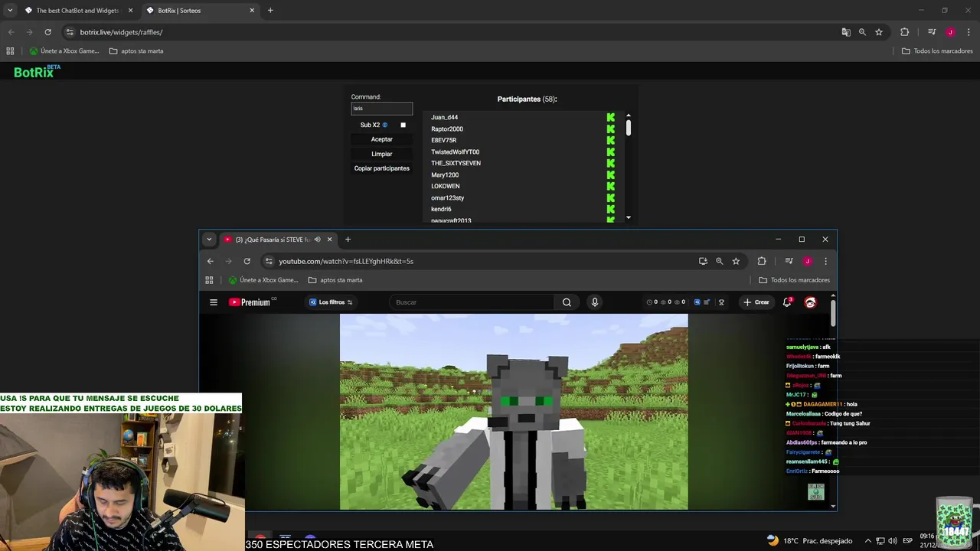This screenshot has width=980, height=551.
Task: Open Únete a Xbox Game bookmark in back window
Action: pos(64,51)
